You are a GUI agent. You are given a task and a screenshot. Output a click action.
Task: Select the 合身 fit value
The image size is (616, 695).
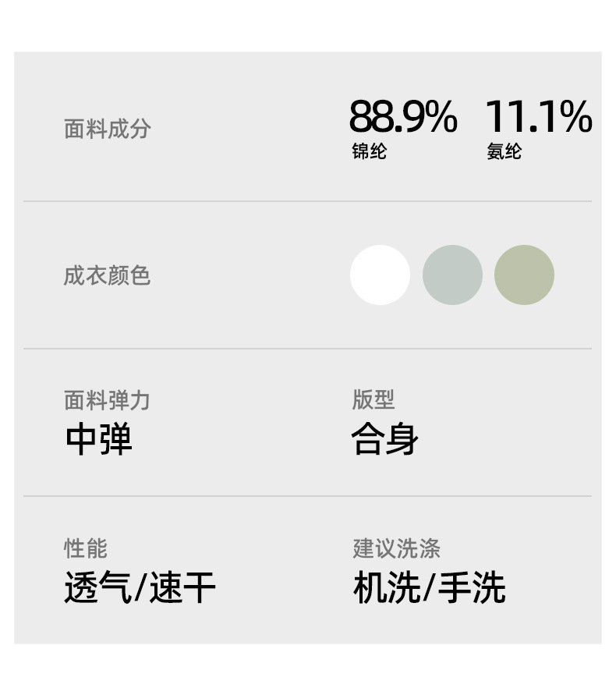point(384,440)
